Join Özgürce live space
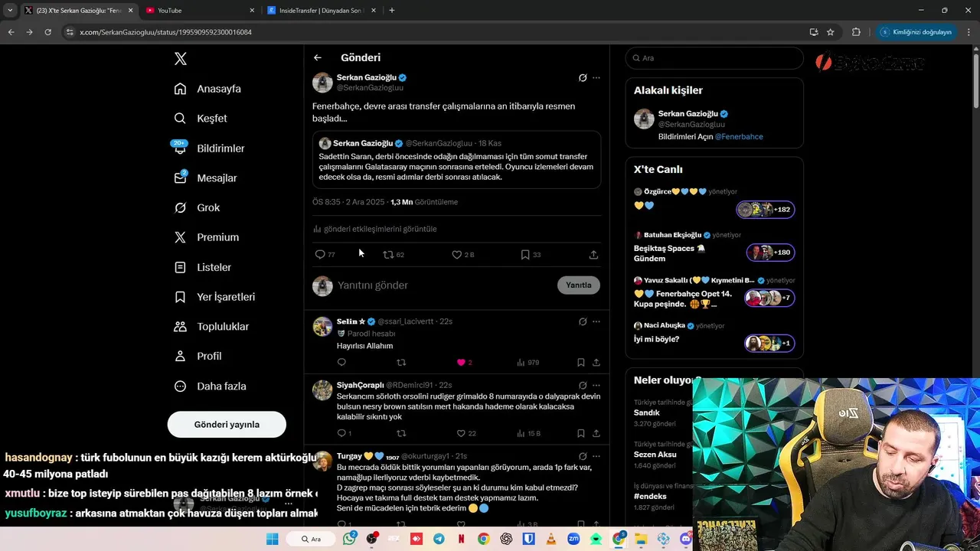The width and height of the screenshot is (980, 551). pyautogui.click(x=766, y=210)
